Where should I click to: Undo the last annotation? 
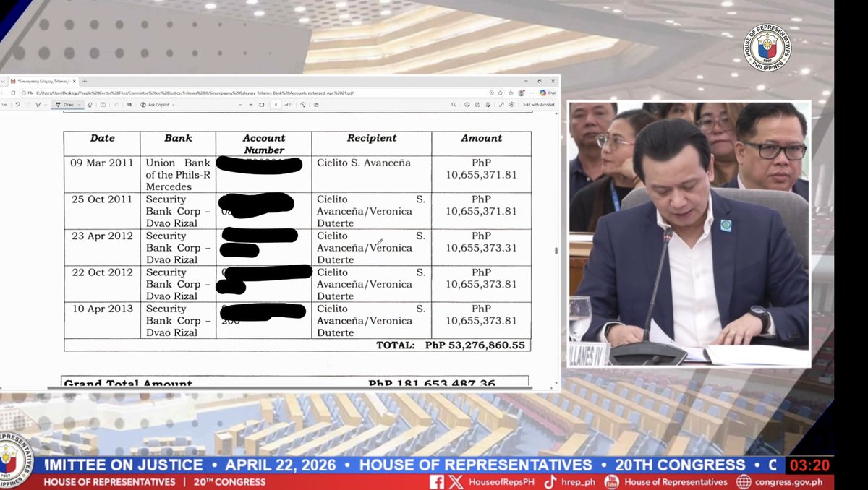click(x=17, y=104)
